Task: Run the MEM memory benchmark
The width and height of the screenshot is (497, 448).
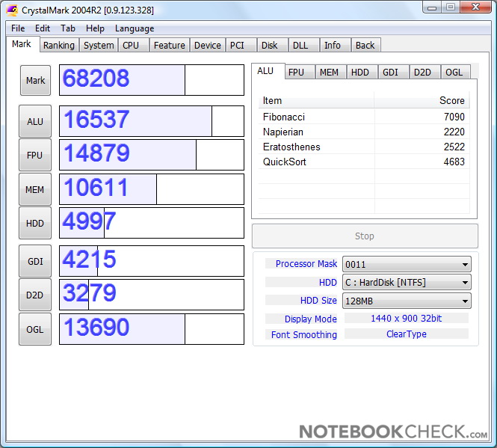Action: [x=35, y=189]
